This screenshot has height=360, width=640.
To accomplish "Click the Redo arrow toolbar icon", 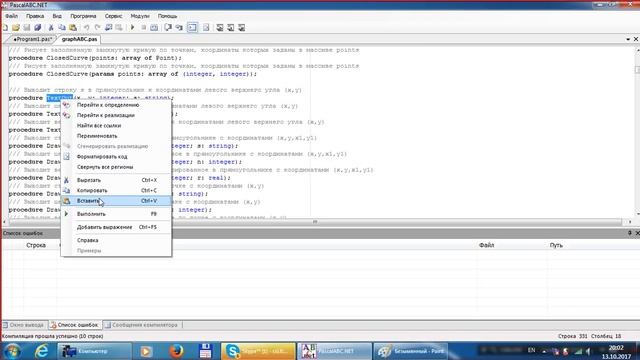I will point(97,28).
